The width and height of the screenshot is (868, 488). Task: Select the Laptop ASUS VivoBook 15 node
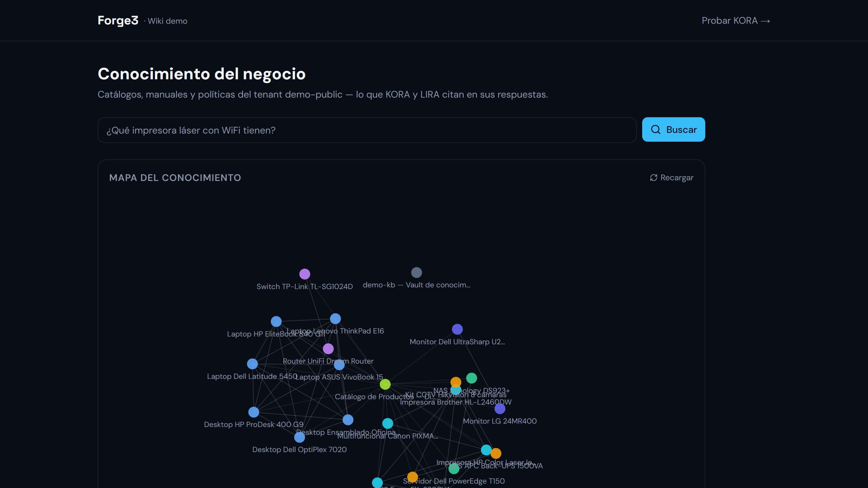click(339, 365)
